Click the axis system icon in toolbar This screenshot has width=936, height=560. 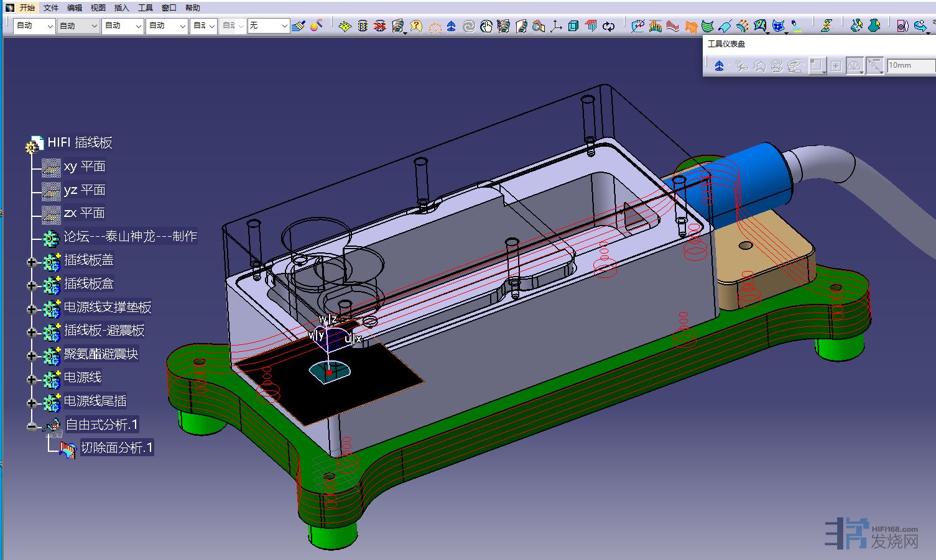coord(556,25)
